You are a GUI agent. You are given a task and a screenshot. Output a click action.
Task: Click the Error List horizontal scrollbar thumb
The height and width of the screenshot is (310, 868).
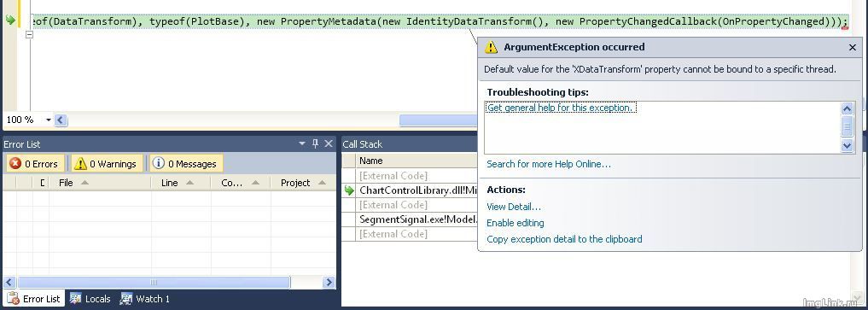pos(154,283)
